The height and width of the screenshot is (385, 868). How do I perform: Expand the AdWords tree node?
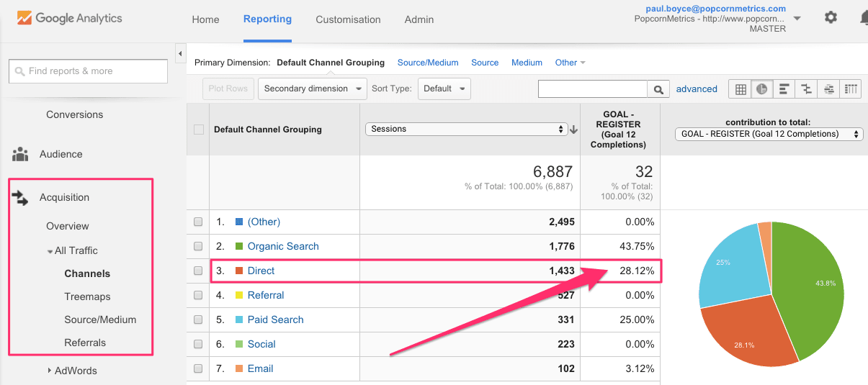(50, 371)
